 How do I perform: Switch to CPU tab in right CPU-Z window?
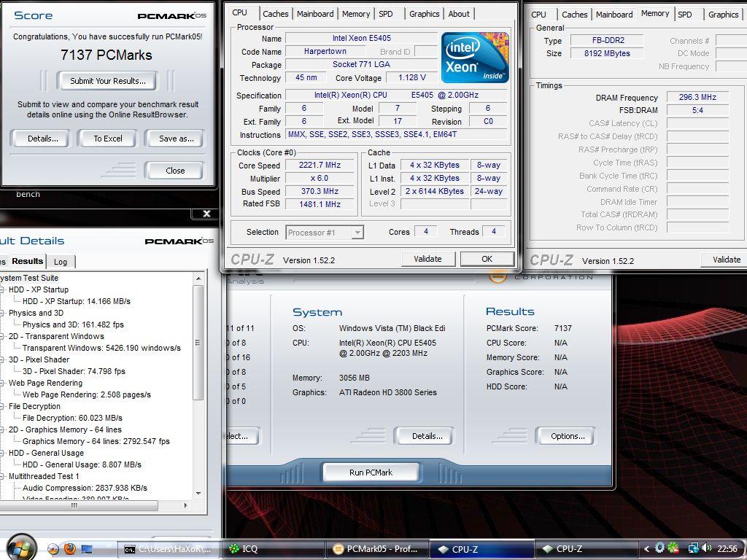pyautogui.click(x=539, y=15)
